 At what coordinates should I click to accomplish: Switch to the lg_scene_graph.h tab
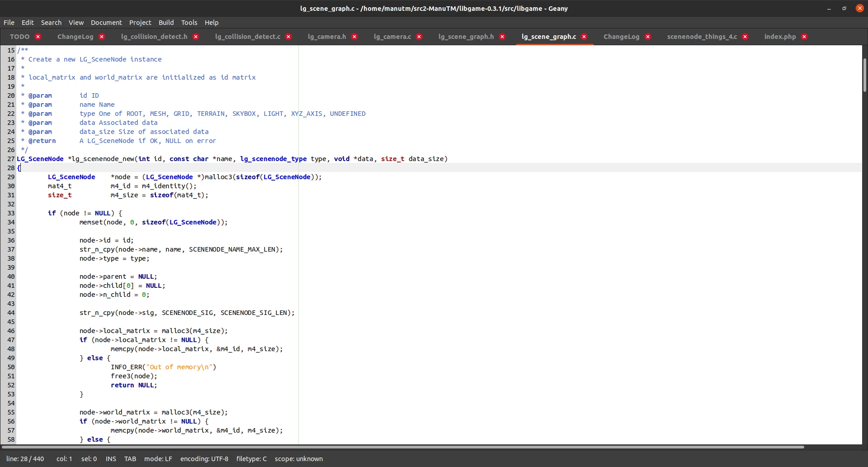pyautogui.click(x=466, y=37)
